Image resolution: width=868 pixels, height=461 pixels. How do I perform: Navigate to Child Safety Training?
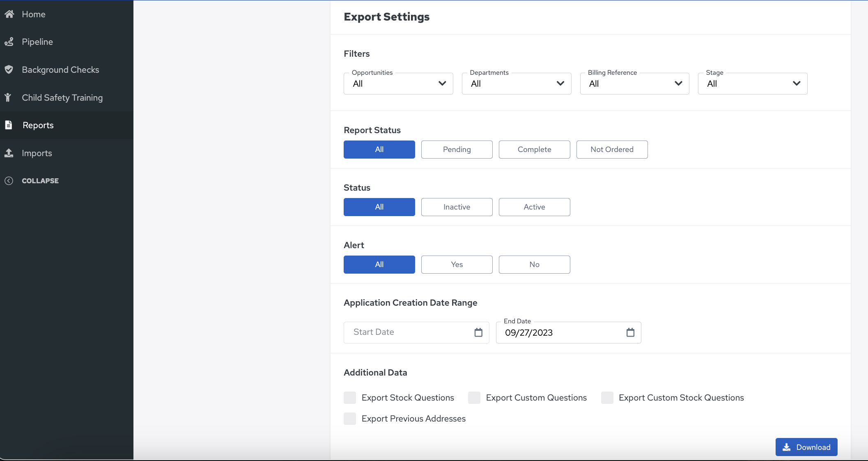[x=67, y=97]
